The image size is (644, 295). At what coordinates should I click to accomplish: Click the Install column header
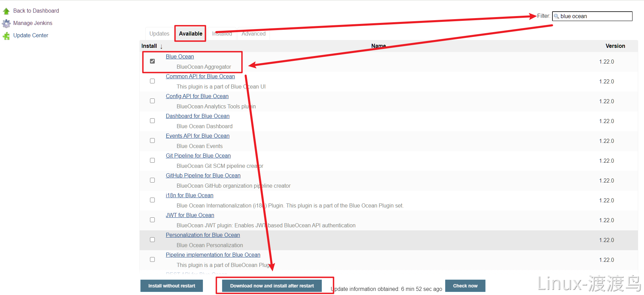pos(149,46)
